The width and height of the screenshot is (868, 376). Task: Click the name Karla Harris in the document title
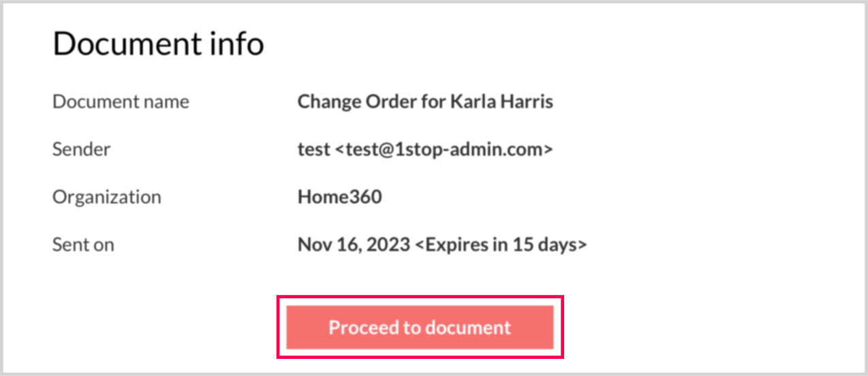click(x=501, y=101)
